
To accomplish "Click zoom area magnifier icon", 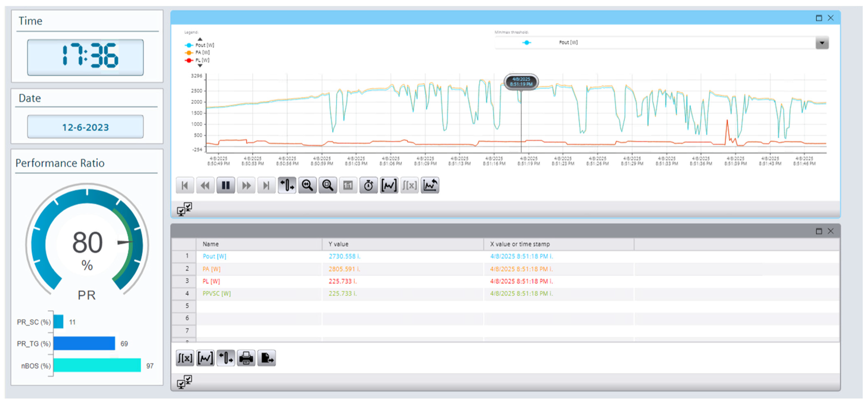I will (x=328, y=185).
